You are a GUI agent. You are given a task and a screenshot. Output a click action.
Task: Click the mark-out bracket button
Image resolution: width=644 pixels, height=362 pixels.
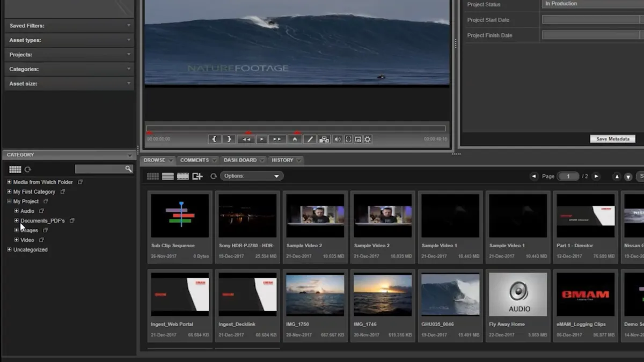[x=229, y=139]
